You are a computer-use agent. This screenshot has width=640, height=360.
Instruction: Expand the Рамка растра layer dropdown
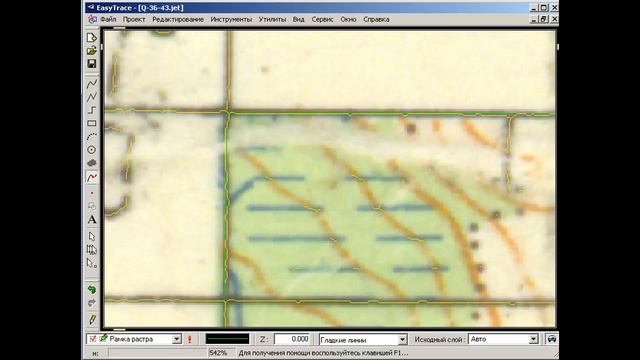[176, 339]
